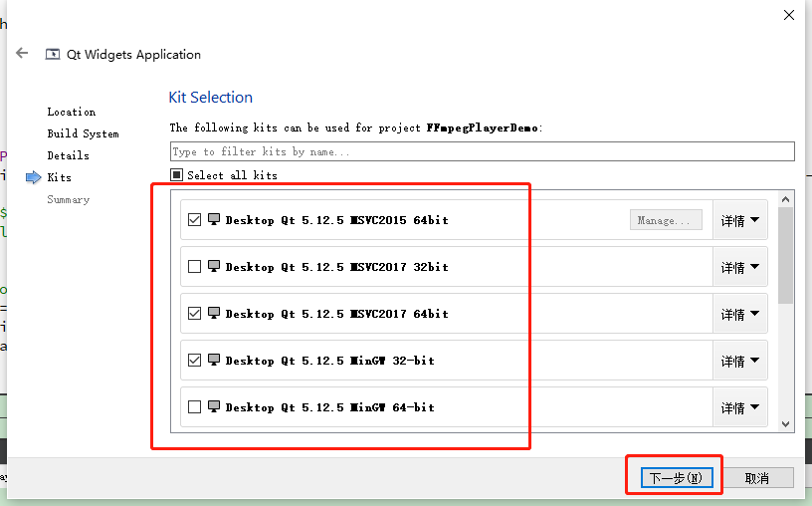
Task: Uncheck Desktop Qt 5.12.5 MinGW 32-bit kit
Action: click(194, 361)
